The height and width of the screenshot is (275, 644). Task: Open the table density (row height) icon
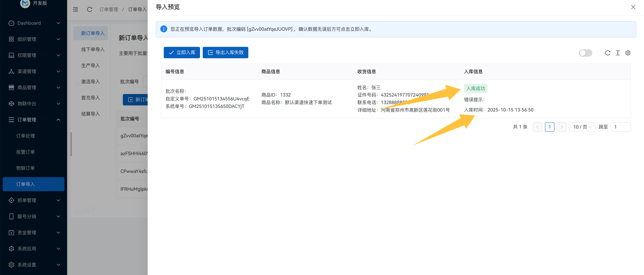[618, 53]
